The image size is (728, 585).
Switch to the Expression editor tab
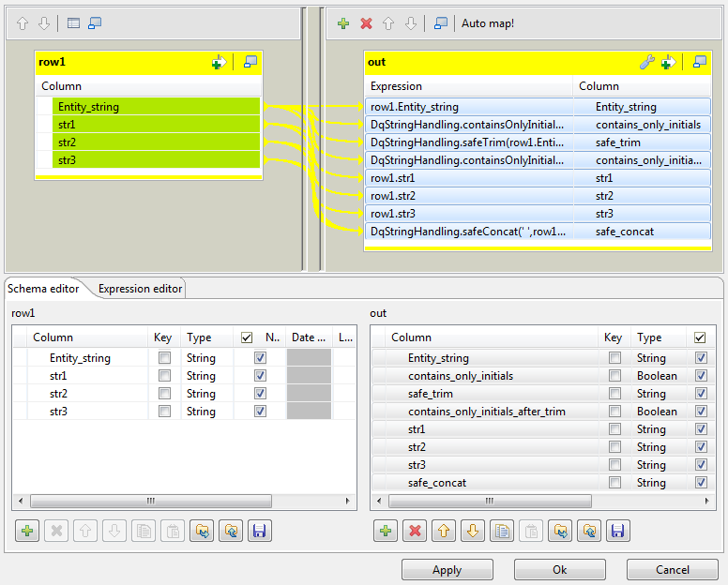pos(140,289)
